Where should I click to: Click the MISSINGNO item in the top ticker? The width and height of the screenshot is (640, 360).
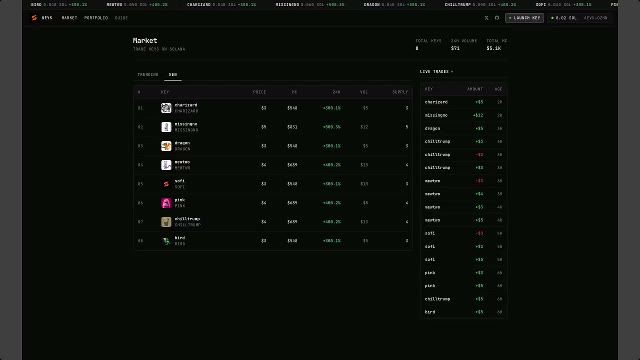click(310, 4)
